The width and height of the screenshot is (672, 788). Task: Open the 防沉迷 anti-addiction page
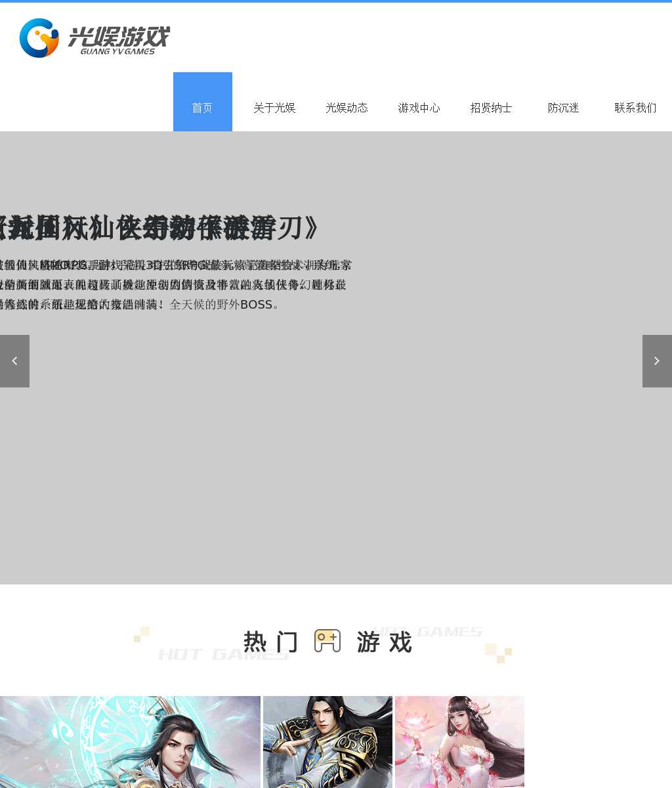[x=563, y=108]
